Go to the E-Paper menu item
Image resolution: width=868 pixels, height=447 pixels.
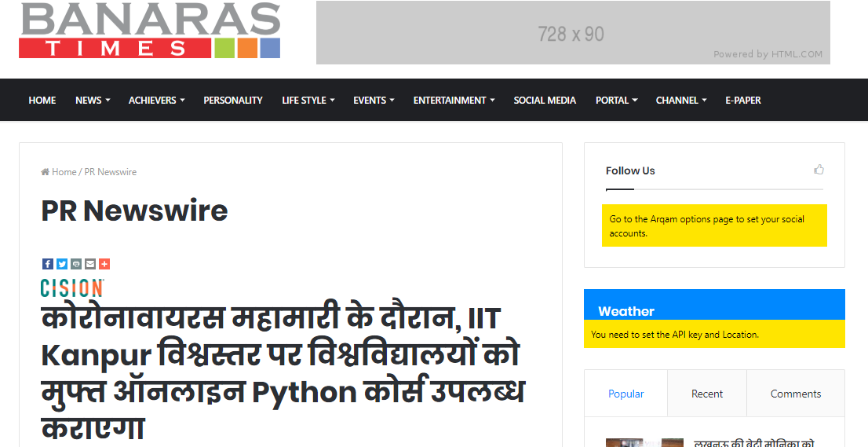742,101
